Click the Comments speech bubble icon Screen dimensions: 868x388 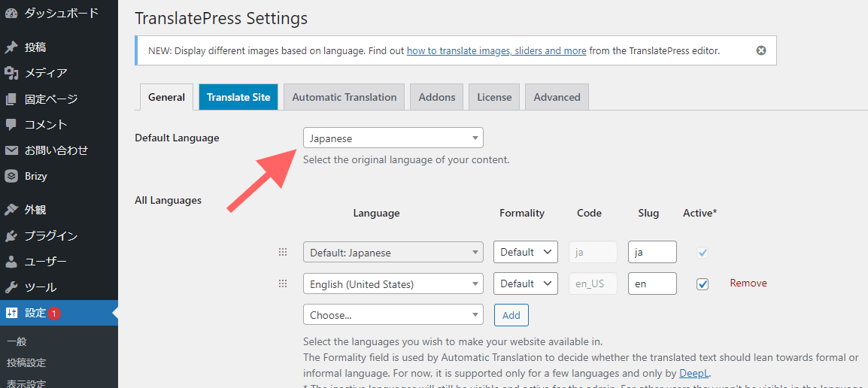pos(11,124)
